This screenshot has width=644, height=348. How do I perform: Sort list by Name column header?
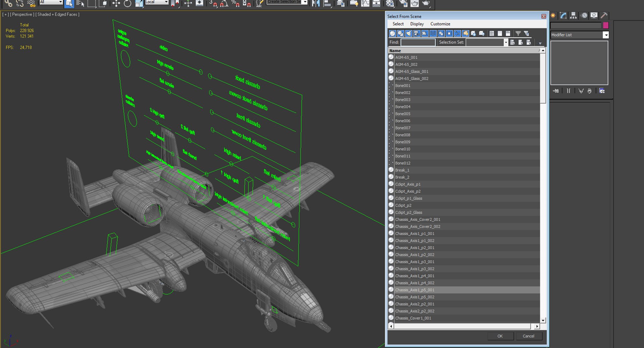(464, 51)
